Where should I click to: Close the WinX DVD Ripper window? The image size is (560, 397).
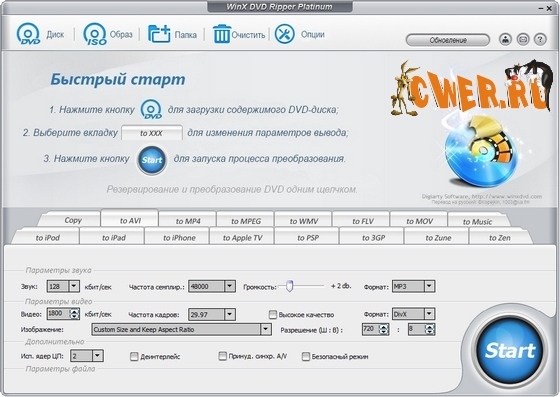coord(549,9)
